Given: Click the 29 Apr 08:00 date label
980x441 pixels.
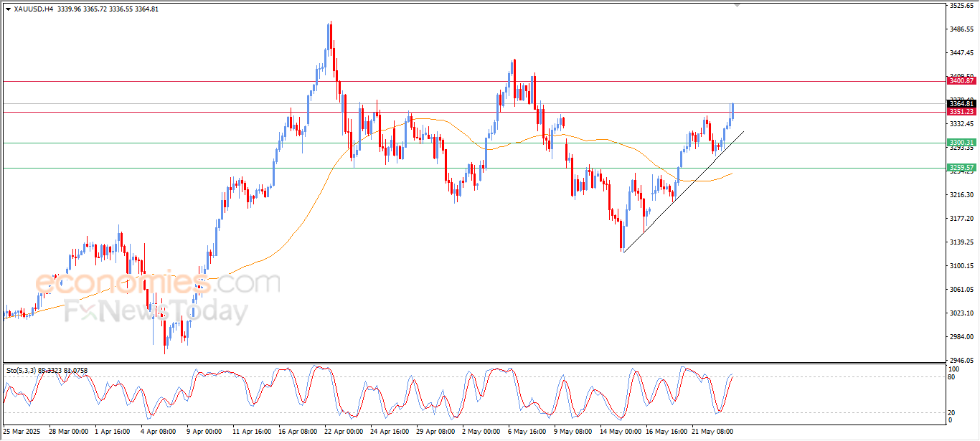Looking at the screenshot, I should tap(436, 432).
